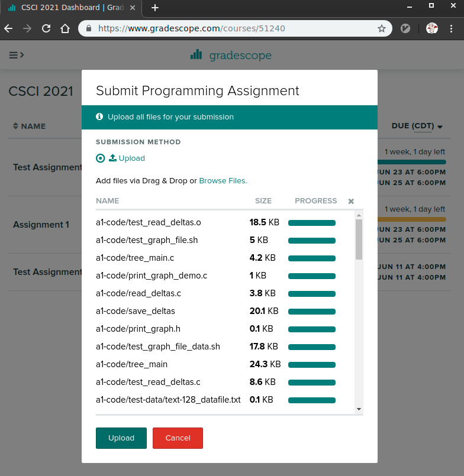Open a new browser tab

[155, 8]
